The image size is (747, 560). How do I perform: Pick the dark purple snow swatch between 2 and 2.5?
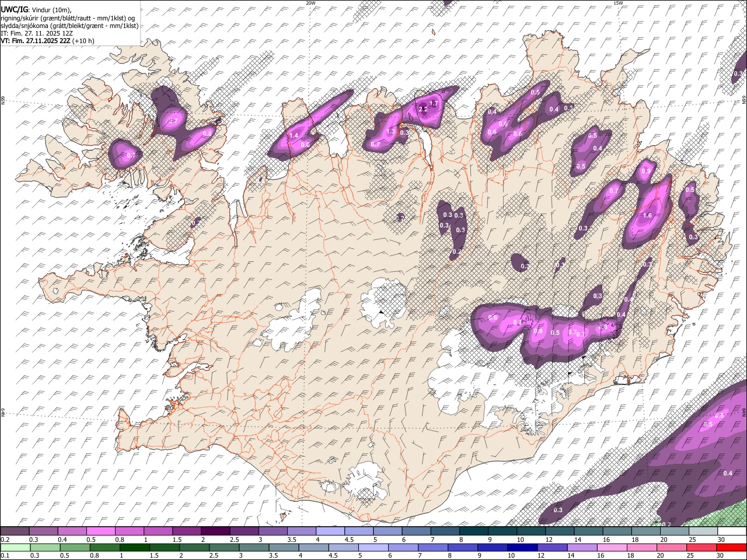click(x=215, y=531)
